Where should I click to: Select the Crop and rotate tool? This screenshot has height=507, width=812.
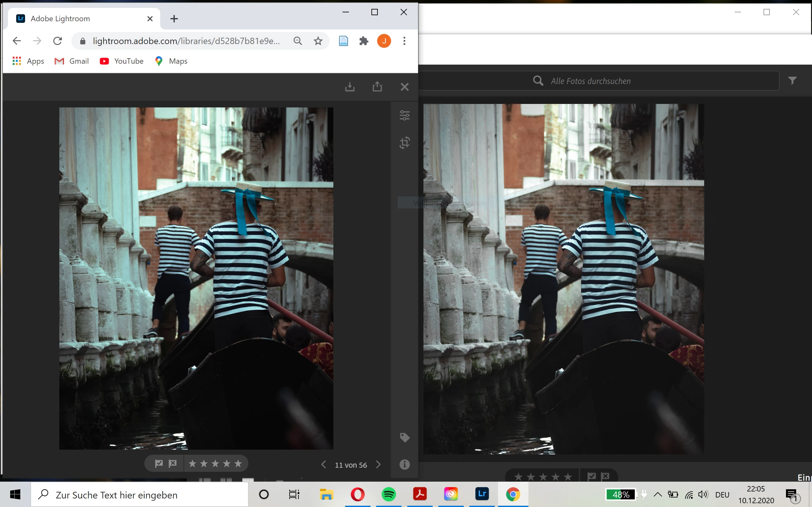tap(404, 143)
